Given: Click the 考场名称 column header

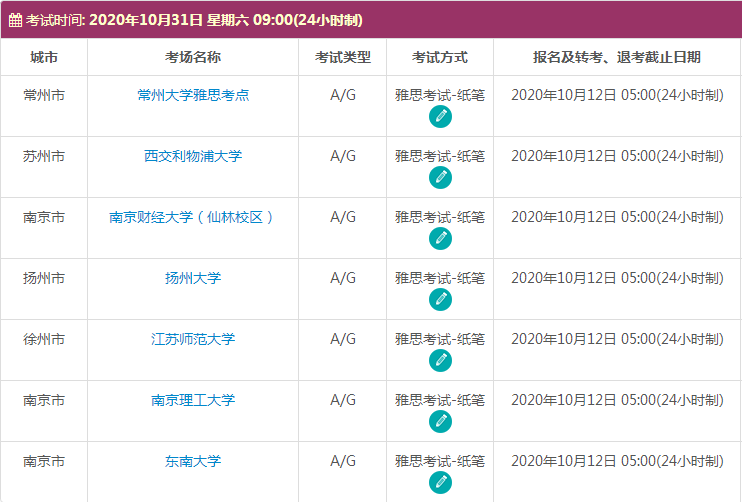Looking at the screenshot, I should pyautogui.click(x=193, y=57).
